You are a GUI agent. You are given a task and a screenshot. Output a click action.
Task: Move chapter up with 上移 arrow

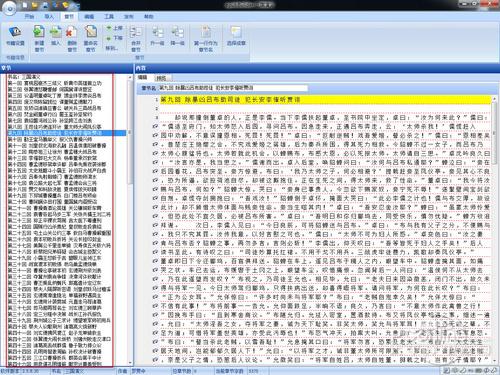114,28
